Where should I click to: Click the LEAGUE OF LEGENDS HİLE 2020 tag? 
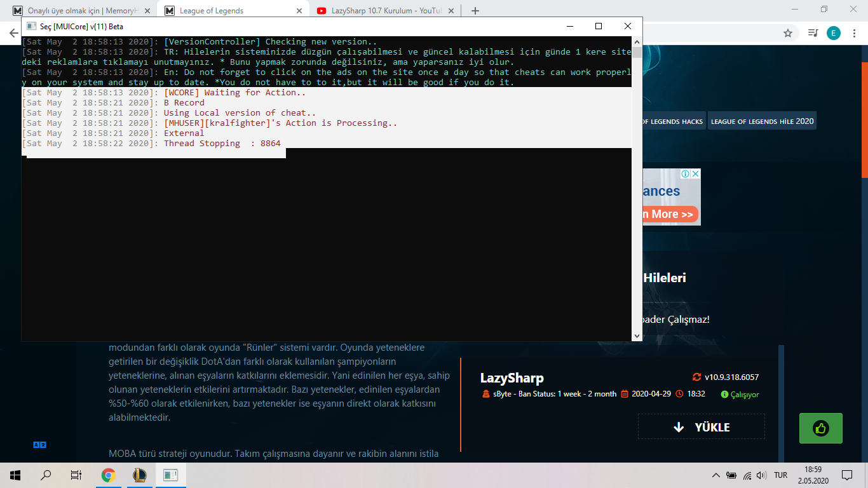point(762,121)
